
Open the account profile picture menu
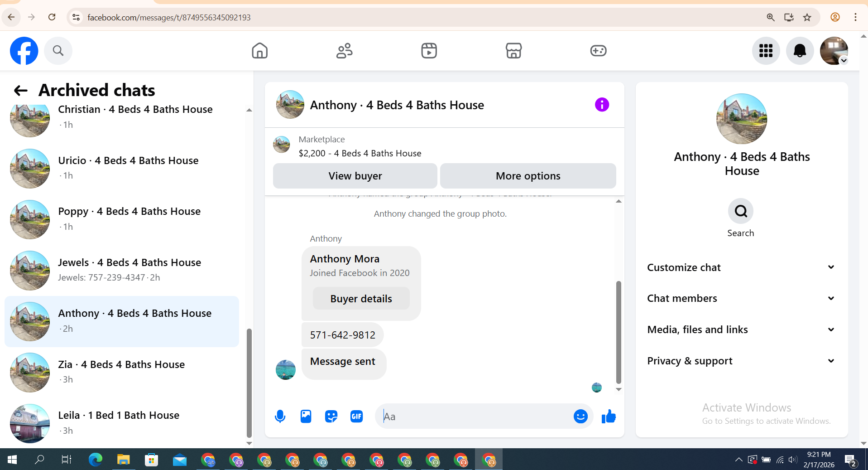834,51
